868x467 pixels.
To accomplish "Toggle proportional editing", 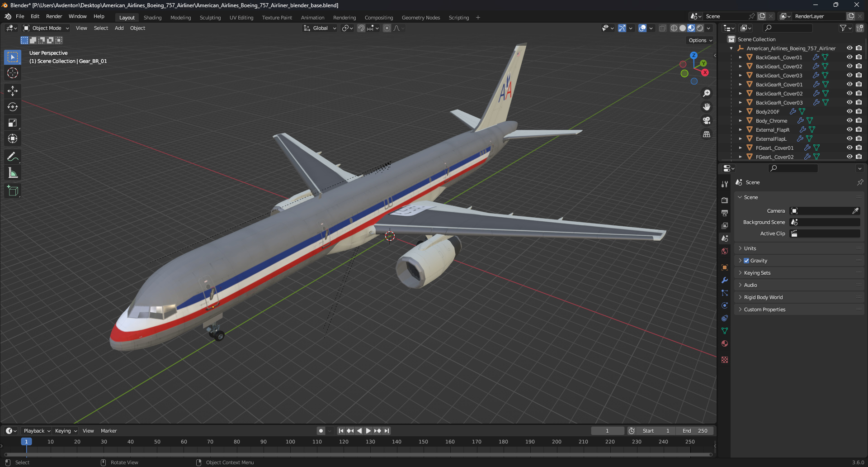I will coord(387,28).
